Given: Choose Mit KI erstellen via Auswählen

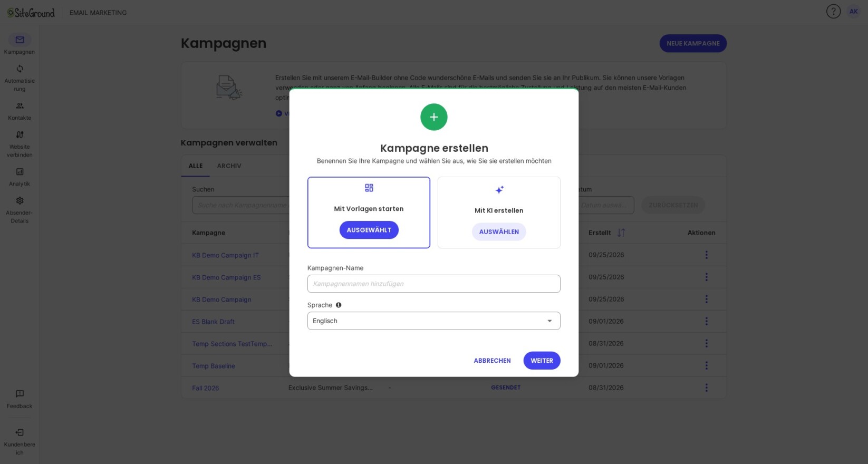Looking at the screenshot, I should click(499, 232).
